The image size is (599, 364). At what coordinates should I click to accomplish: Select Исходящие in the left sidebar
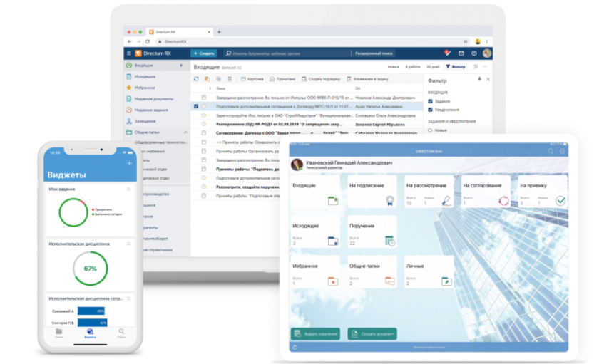[x=145, y=76]
